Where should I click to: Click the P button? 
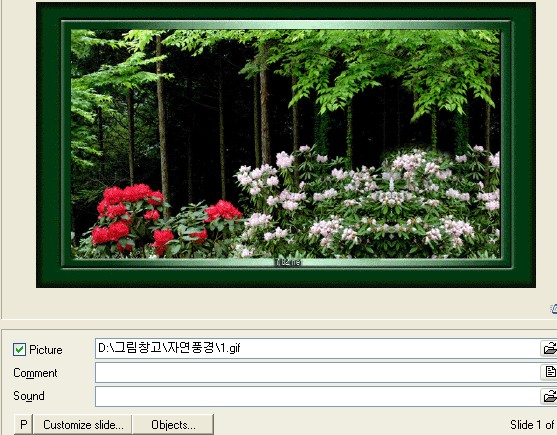click(x=23, y=424)
